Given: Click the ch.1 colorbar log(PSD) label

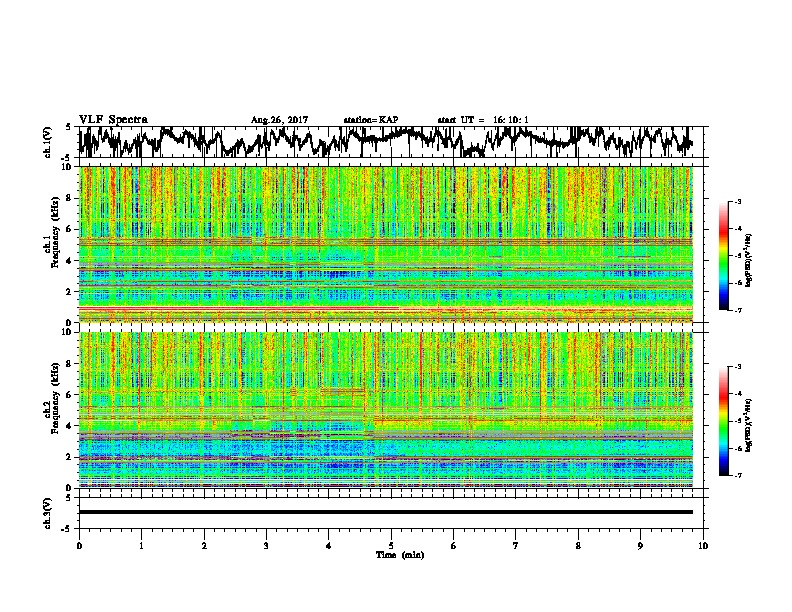Looking at the screenshot, I should pos(749,260).
